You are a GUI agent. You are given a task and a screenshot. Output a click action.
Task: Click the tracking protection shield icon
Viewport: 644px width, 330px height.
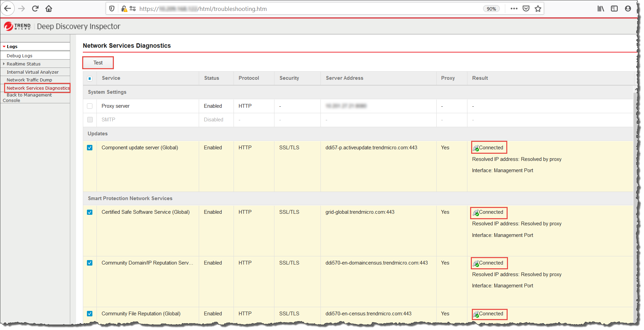tap(112, 9)
